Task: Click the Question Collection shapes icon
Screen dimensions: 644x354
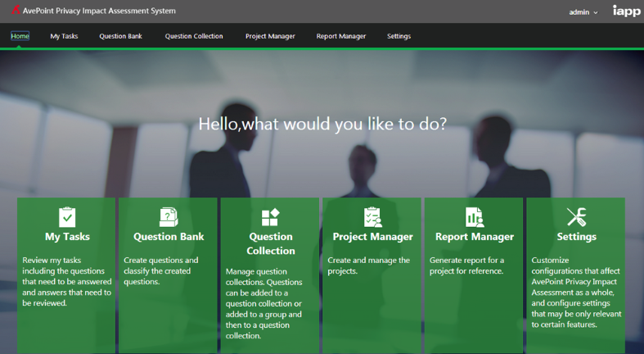Action: (270, 217)
